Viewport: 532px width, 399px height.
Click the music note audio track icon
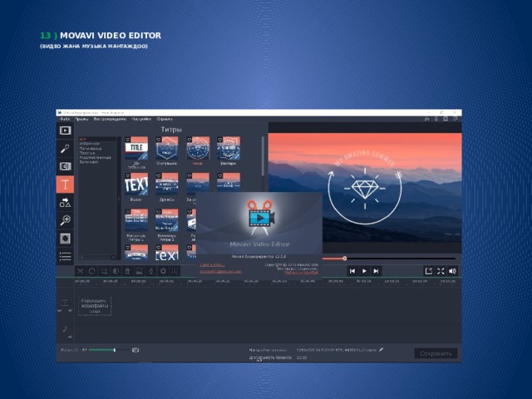[65, 329]
